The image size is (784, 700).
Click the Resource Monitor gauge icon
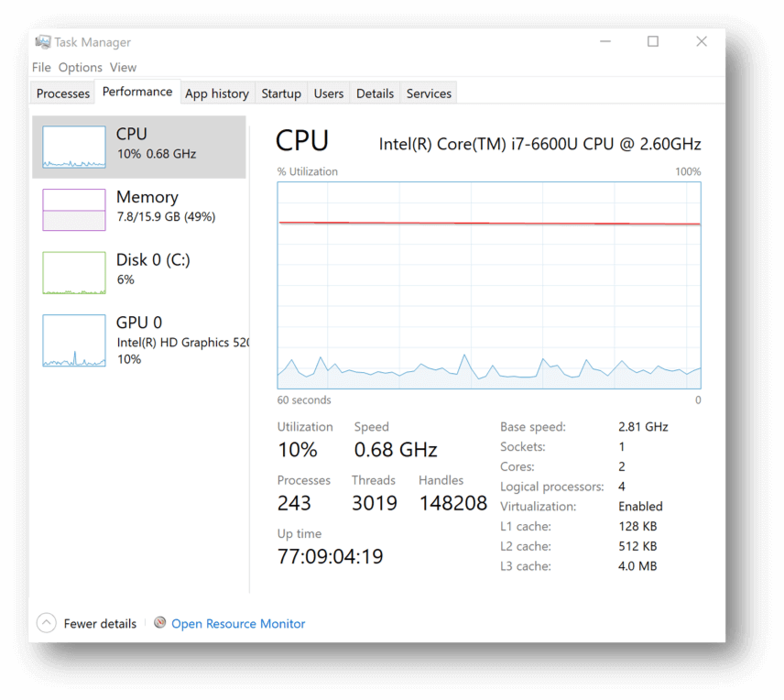pos(159,622)
